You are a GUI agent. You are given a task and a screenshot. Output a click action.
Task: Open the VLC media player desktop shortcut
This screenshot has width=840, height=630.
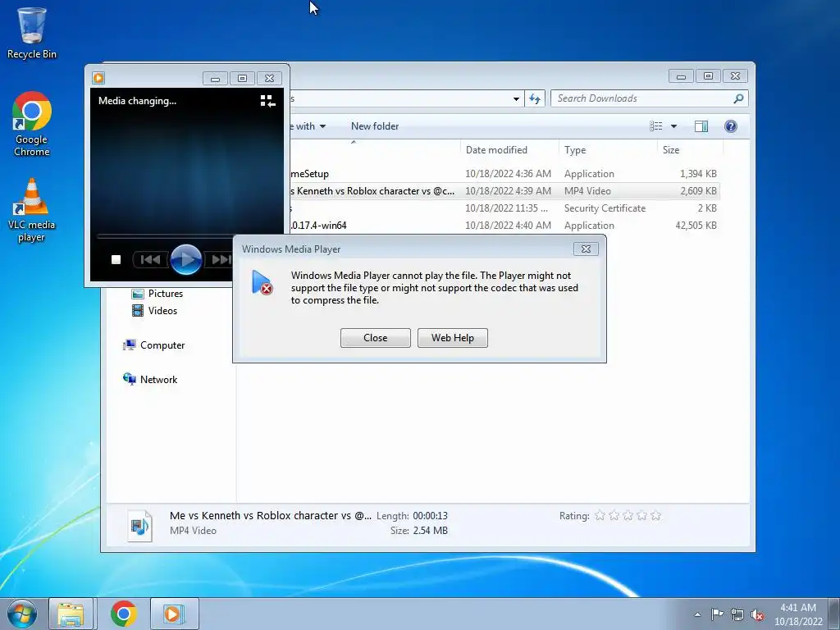[32, 211]
